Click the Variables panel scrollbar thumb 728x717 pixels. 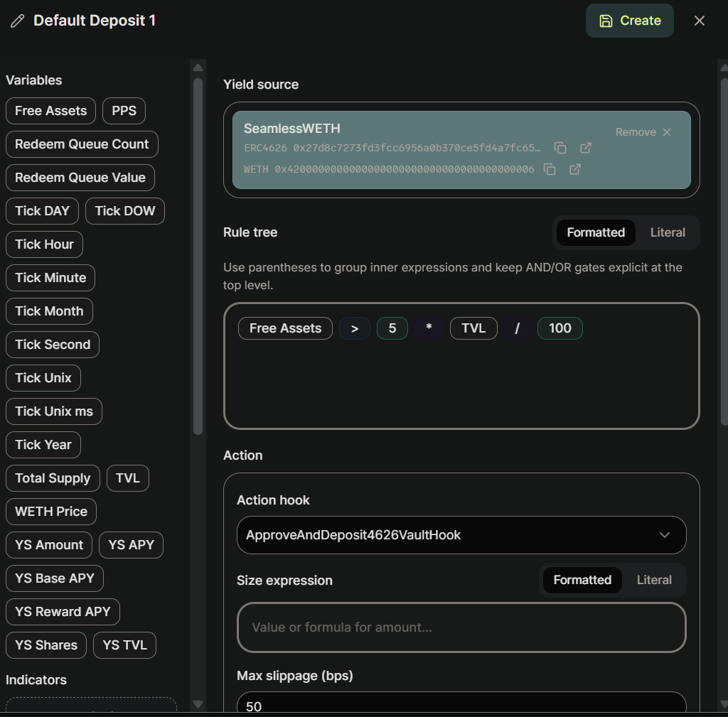[198, 257]
